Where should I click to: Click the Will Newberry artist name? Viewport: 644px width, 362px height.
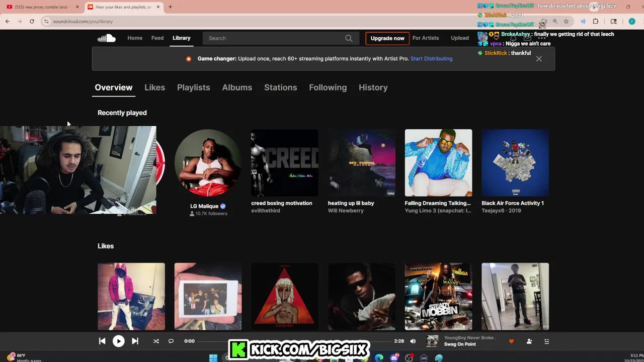[x=346, y=211]
